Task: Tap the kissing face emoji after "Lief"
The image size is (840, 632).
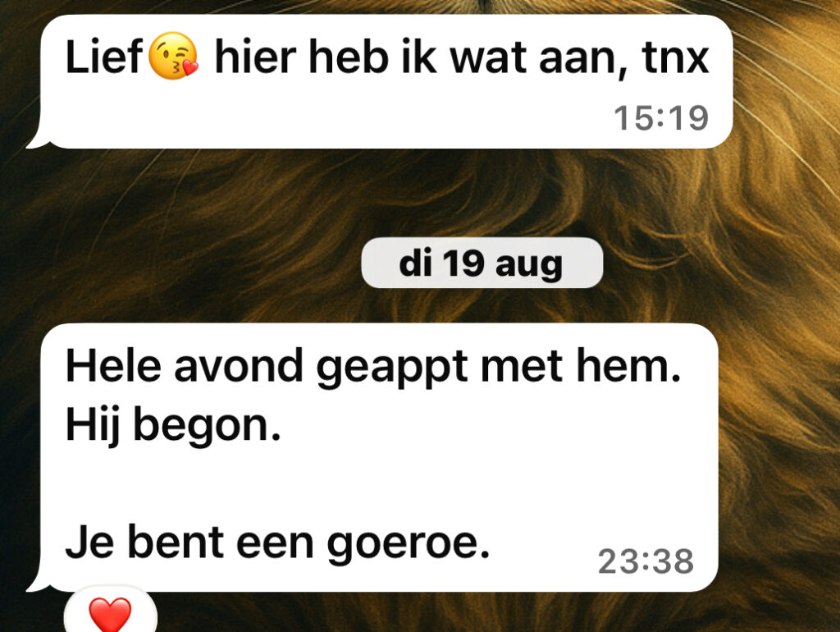Action: (x=172, y=57)
